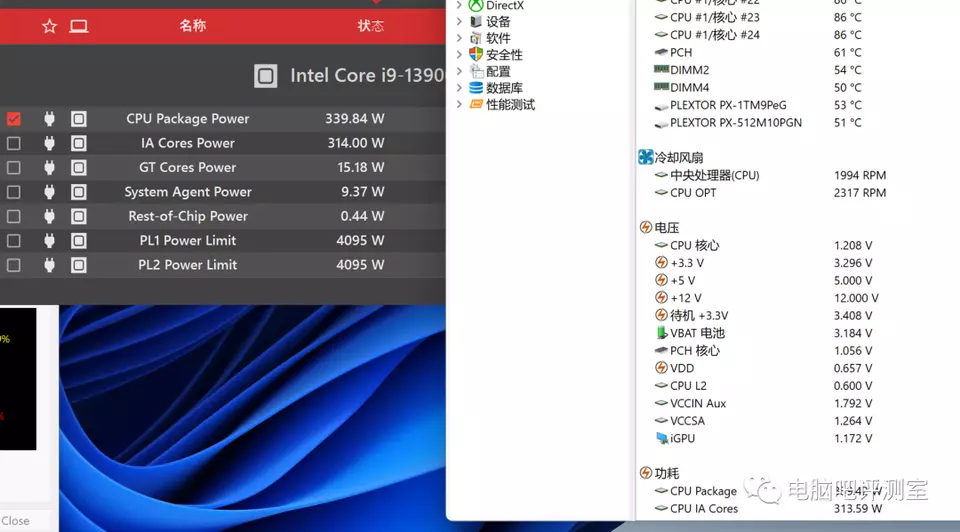Check the IA Cores Power checkbox
960x532 pixels.
[x=13, y=143]
